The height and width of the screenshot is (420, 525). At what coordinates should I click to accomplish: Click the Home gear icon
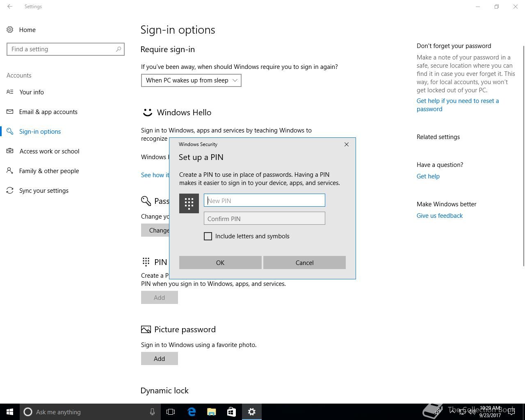tap(10, 30)
